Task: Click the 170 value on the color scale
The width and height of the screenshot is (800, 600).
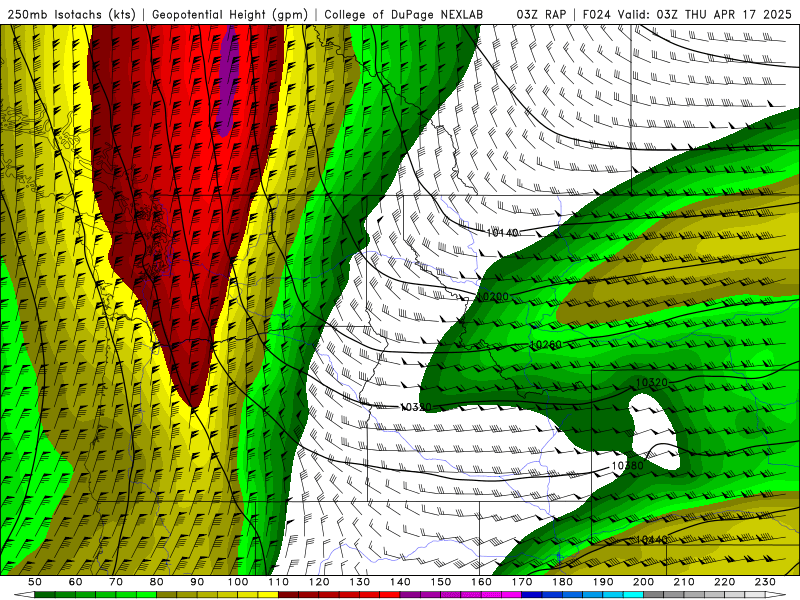Action: click(522, 582)
